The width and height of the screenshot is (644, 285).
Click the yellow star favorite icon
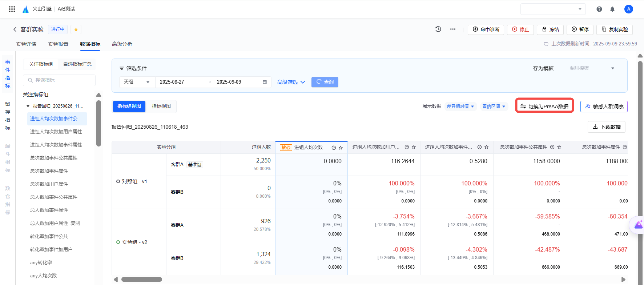click(x=76, y=29)
